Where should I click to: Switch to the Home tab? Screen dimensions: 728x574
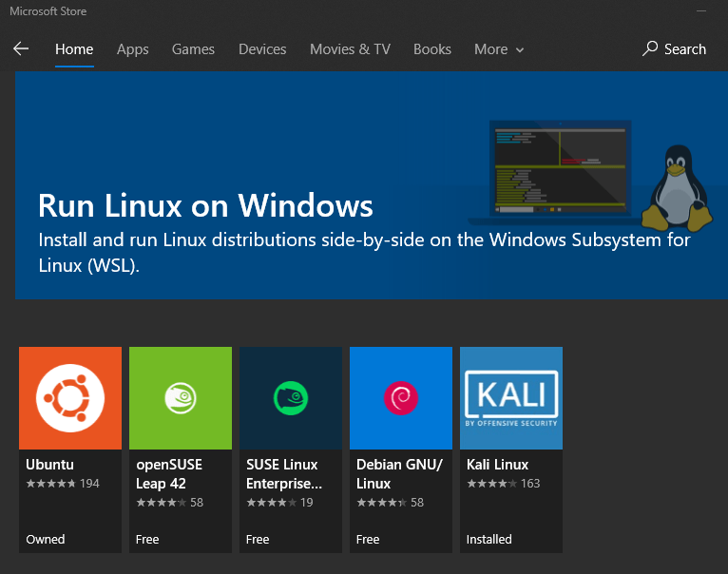74,49
